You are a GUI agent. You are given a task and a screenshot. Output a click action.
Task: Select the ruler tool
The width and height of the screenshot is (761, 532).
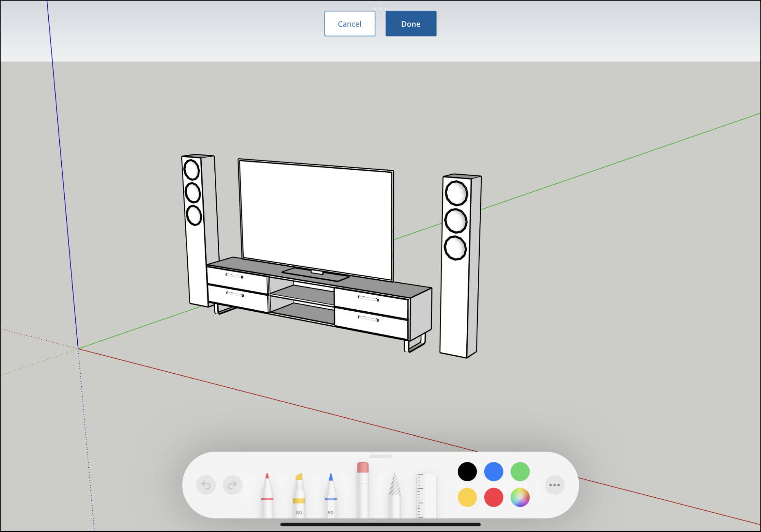point(426,495)
